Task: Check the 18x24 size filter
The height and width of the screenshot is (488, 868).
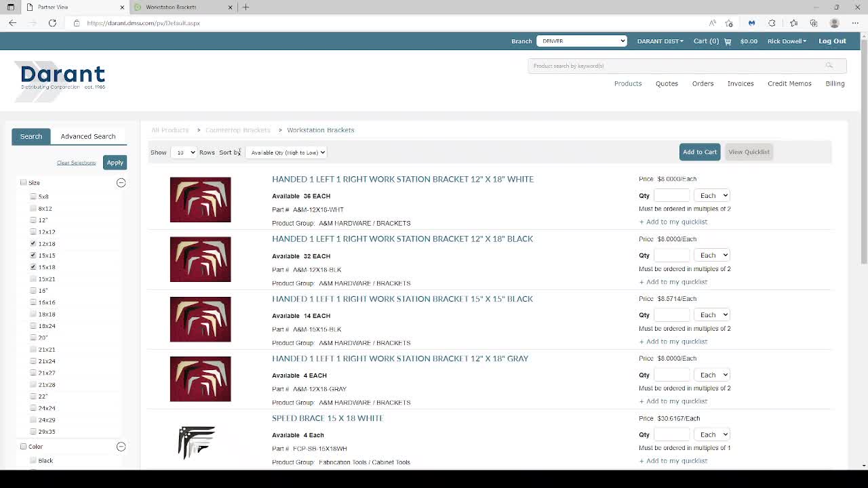Action: [x=33, y=326]
